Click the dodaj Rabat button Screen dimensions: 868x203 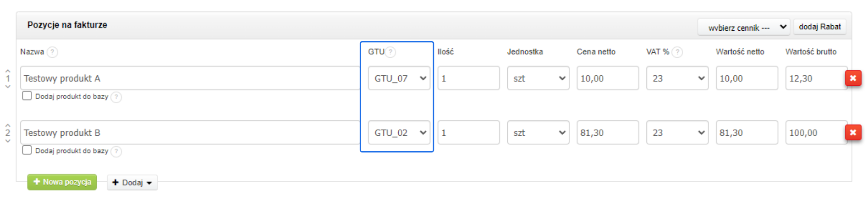[819, 27]
